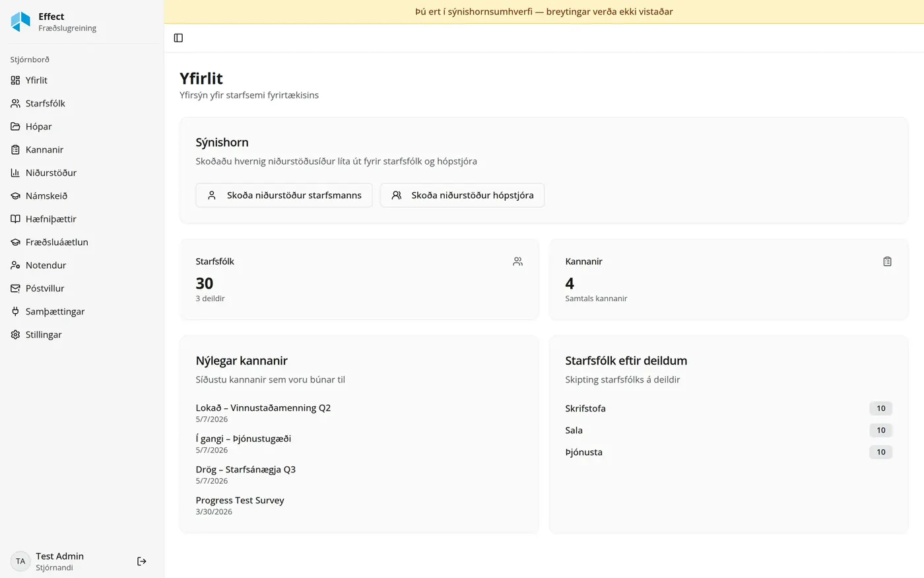
Task: Click the yellow sýnishornsumhverfi banner text
Action: (x=544, y=11)
